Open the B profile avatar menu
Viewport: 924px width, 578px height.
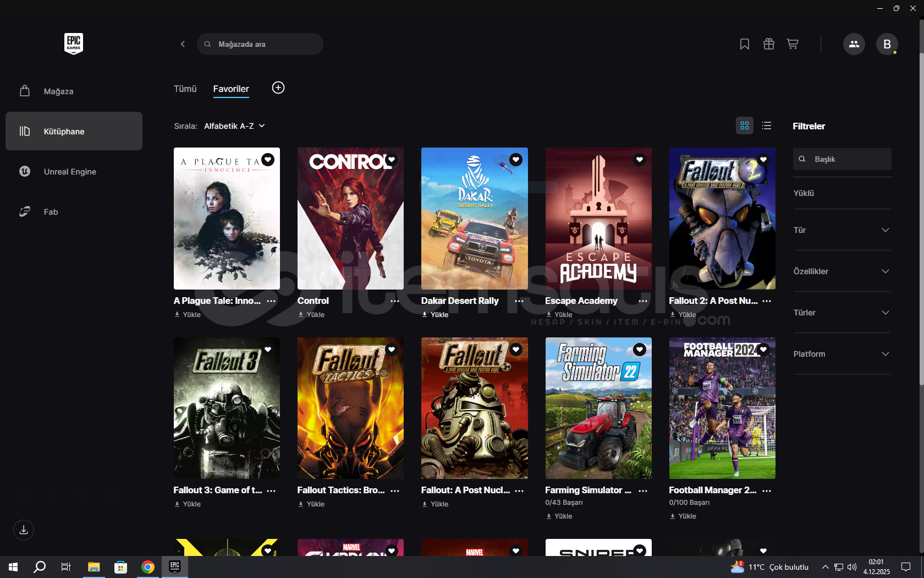tap(887, 44)
